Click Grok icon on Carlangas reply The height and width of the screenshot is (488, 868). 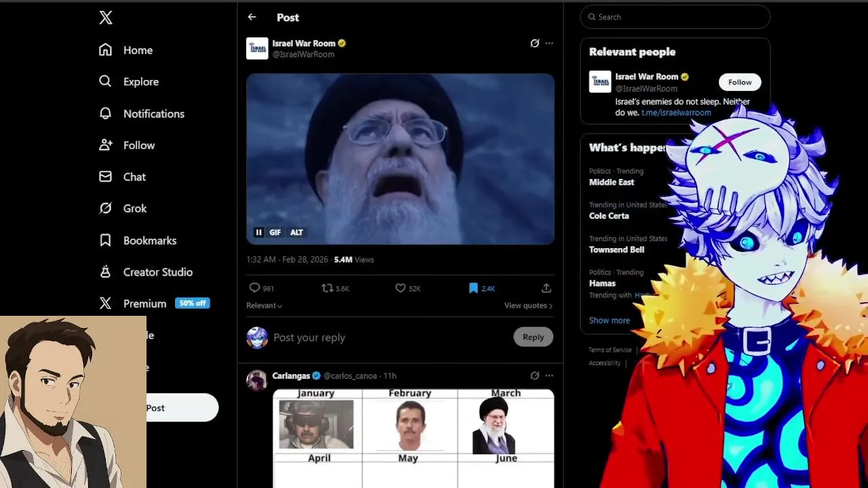tap(534, 375)
